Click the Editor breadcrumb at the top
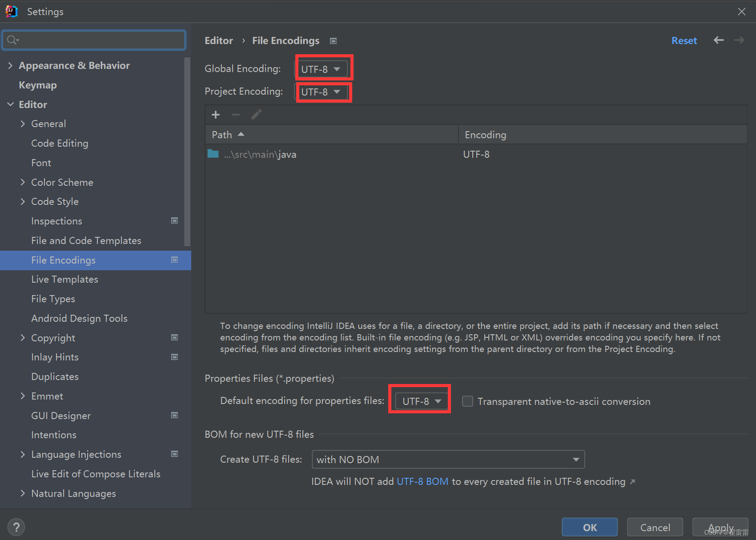 (219, 40)
